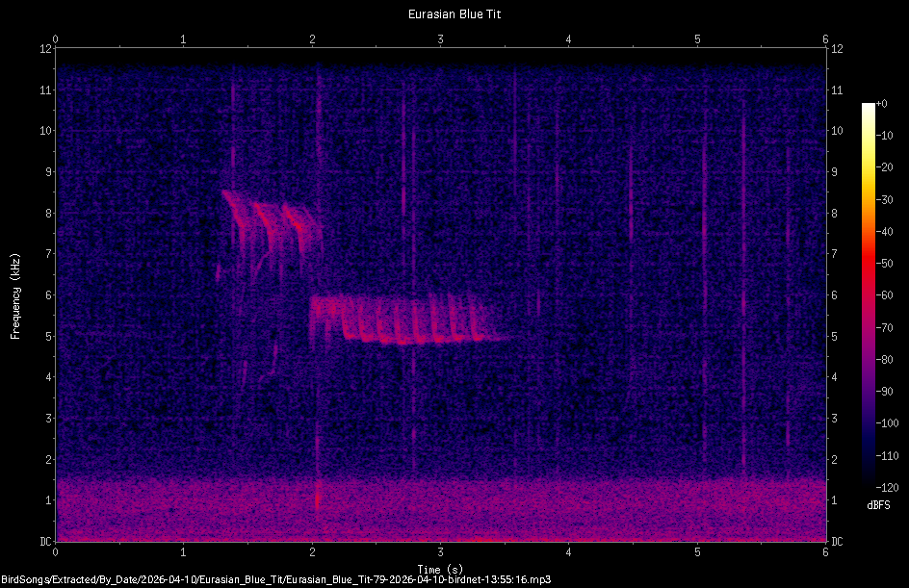Click the 3 label on the bottom time axis
The width and height of the screenshot is (909, 588).
(x=440, y=553)
